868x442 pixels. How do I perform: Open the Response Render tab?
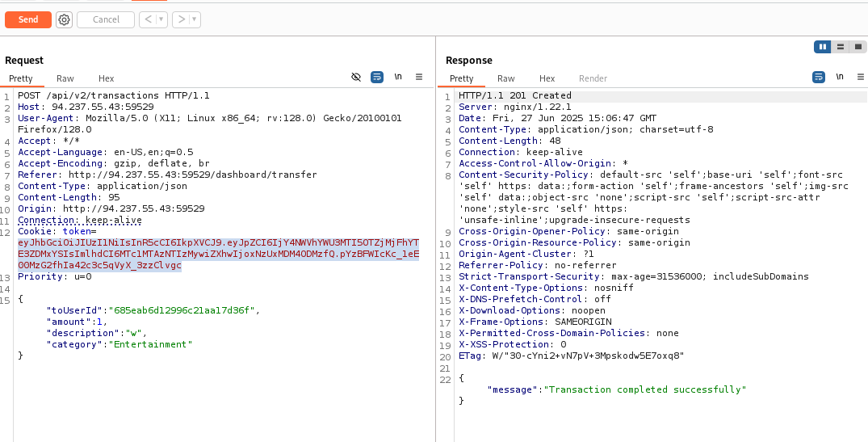pyautogui.click(x=593, y=78)
